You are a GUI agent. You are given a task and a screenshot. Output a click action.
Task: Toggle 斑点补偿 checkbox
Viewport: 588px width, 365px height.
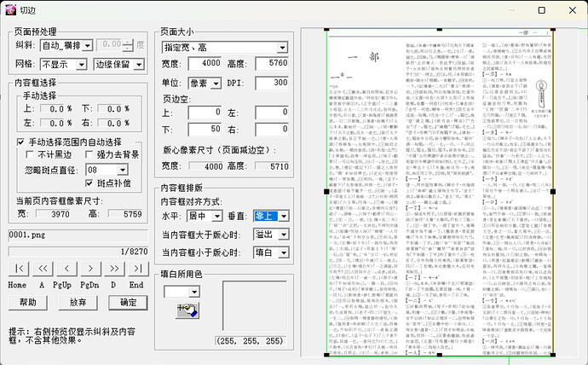(89, 183)
